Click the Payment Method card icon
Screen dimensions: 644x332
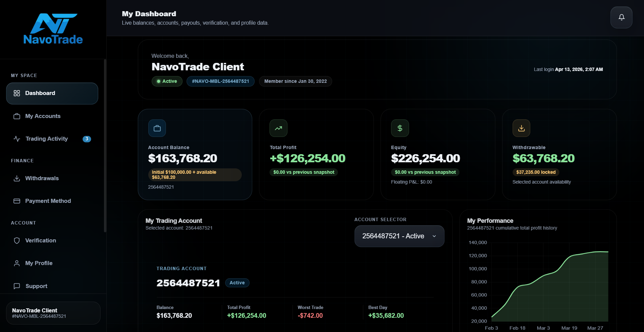(x=17, y=201)
